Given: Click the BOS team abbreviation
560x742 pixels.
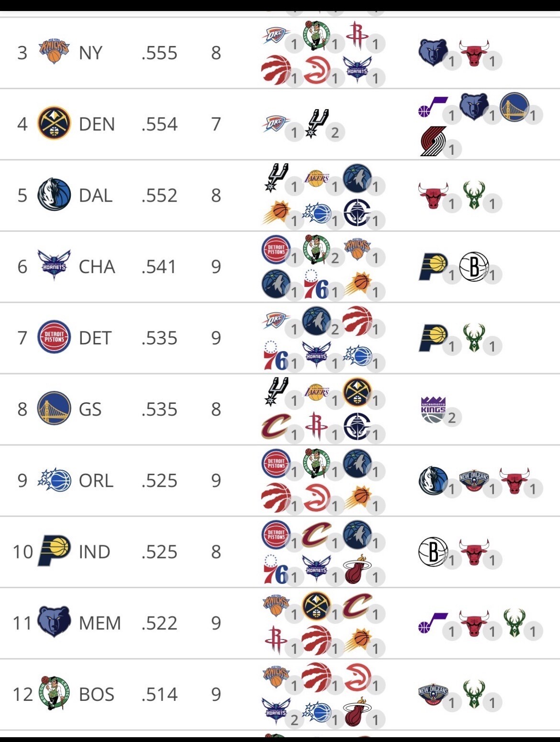Looking at the screenshot, I should [97, 694].
